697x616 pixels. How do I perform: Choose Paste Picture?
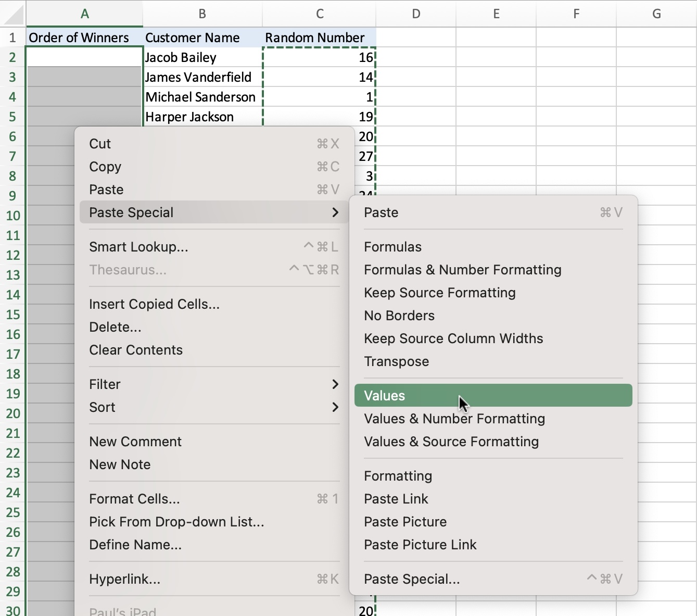pos(493,522)
